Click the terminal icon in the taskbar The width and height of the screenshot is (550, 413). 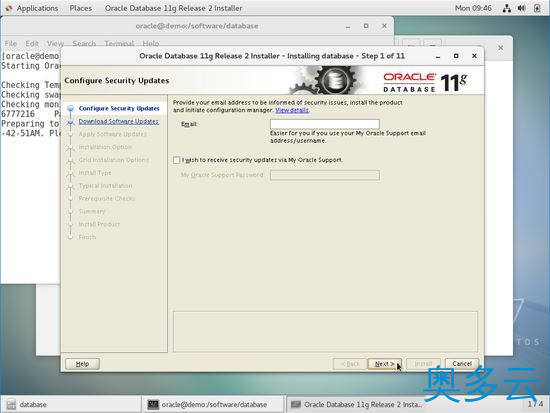pos(153,405)
